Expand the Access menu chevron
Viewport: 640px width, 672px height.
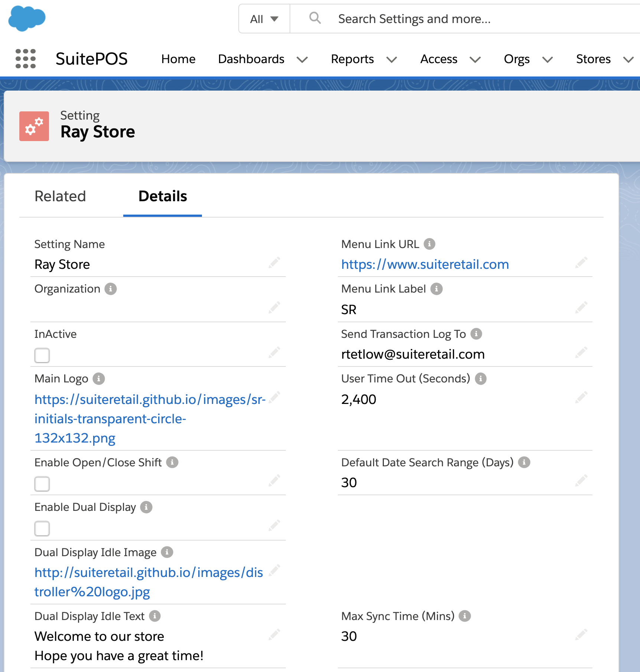[475, 59]
